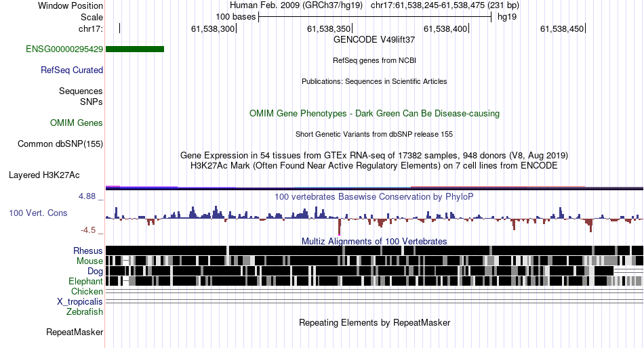Click 100 vertebrates Basewise Conservation by PhyloP title

[x=374, y=197]
